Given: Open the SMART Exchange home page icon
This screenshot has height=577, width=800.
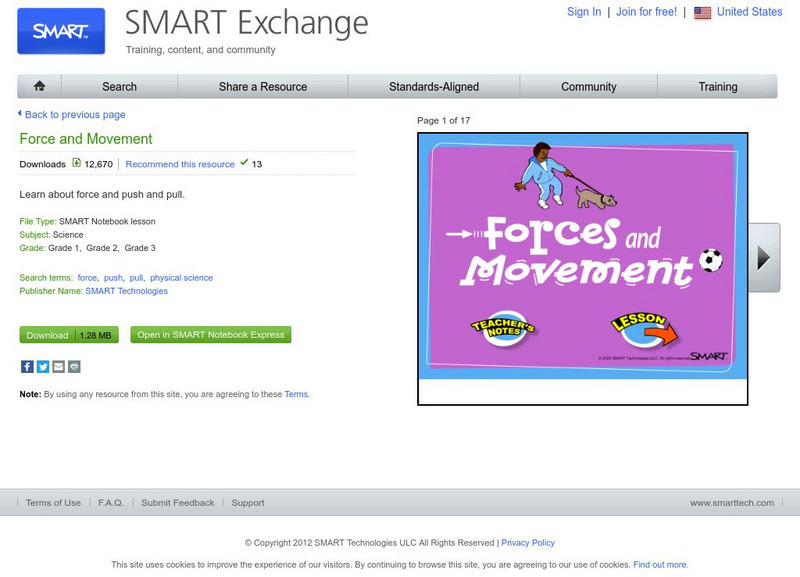Looking at the screenshot, I should (x=40, y=87).
